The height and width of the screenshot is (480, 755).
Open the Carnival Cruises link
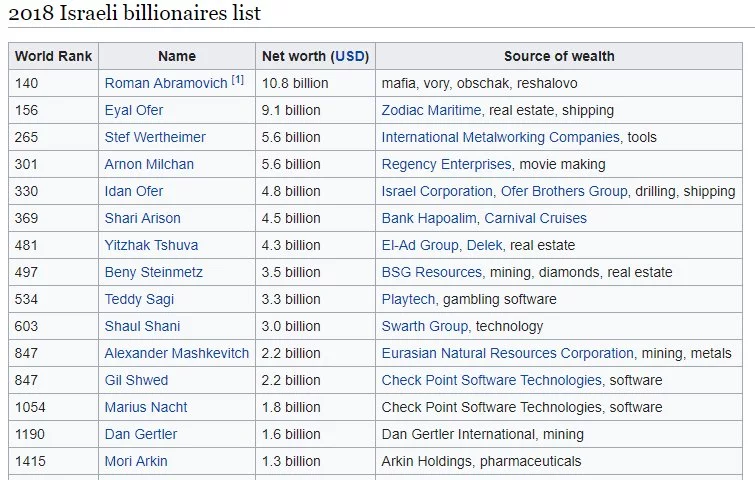[537, 218]
